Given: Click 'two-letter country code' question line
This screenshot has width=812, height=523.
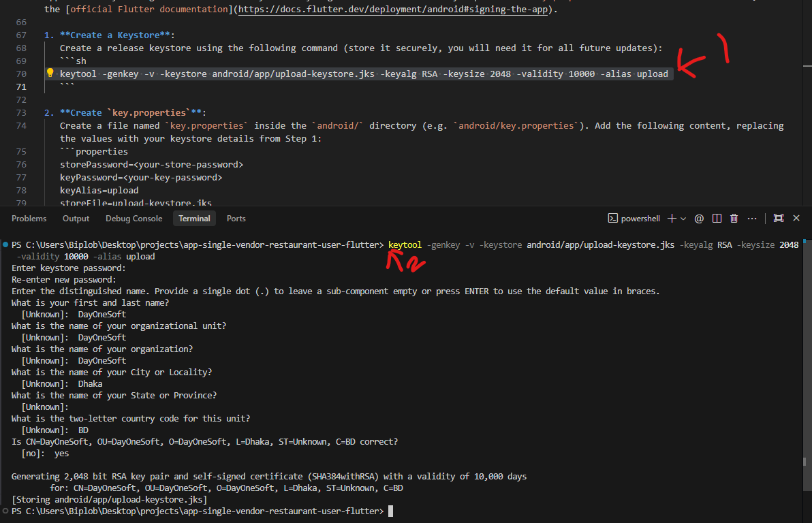Looking at the screenshot, I should pos(131,419).
